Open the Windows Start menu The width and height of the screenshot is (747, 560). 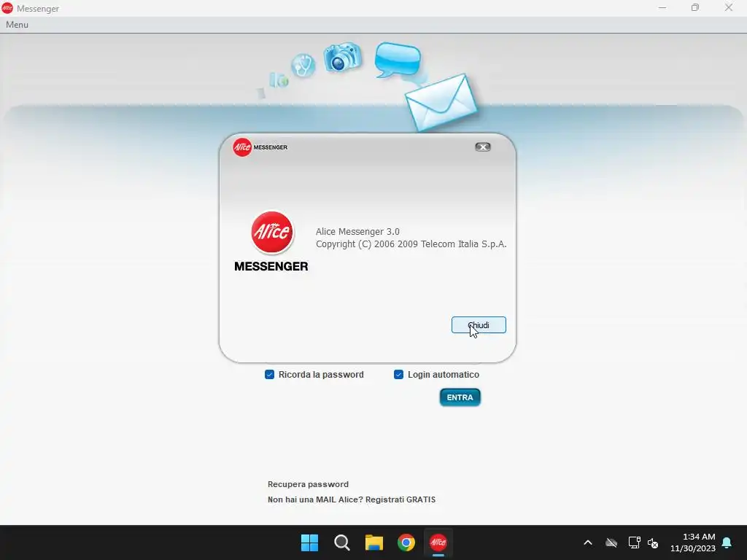pos(309,542)
